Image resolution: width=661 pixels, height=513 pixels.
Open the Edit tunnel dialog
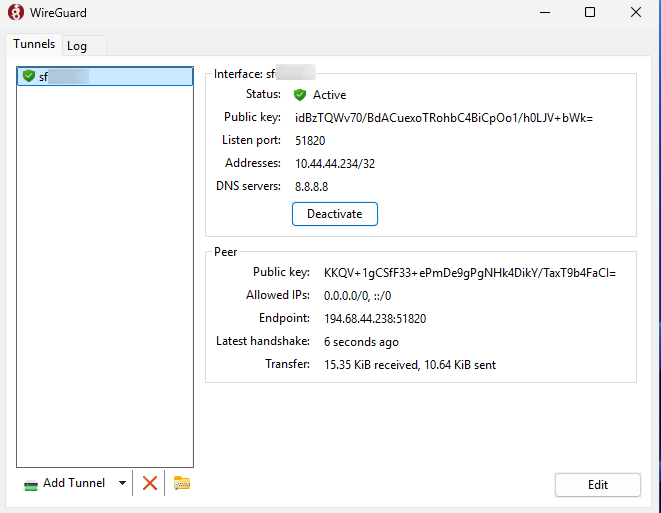click(x=598, y=485)
